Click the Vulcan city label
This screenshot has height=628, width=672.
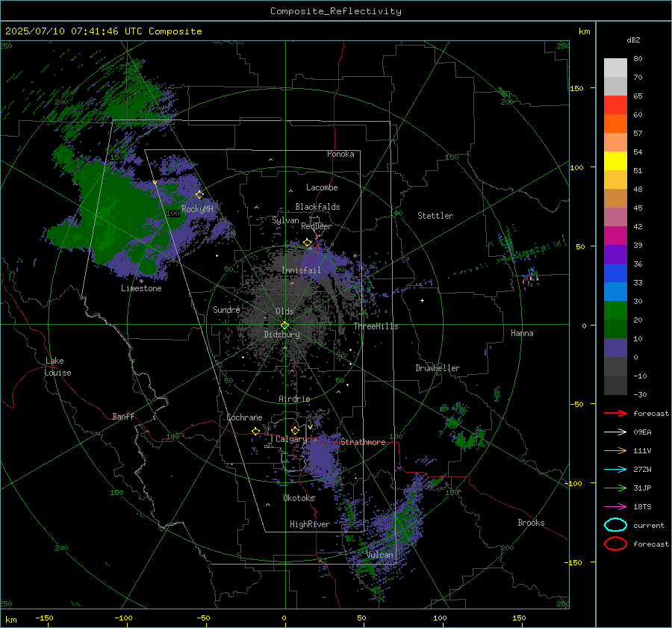379,555
